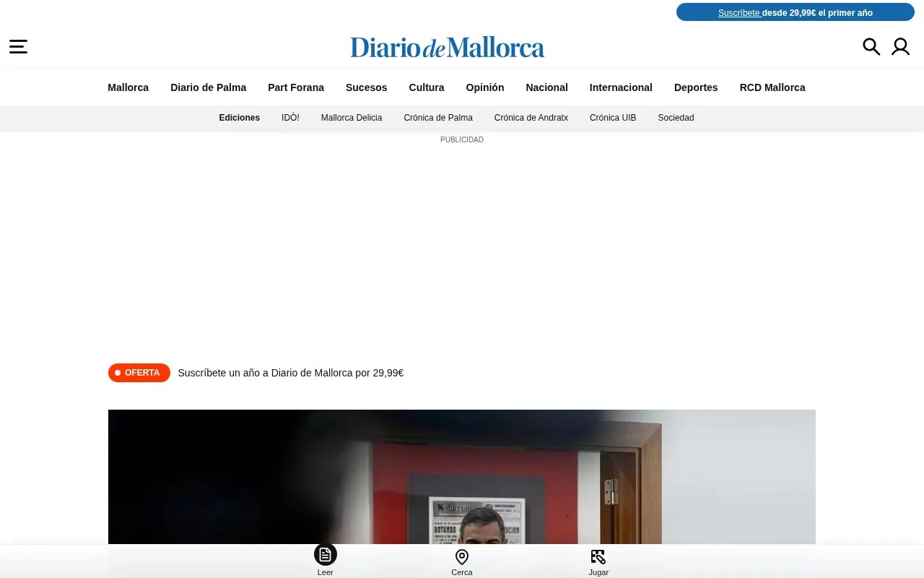924x578 pixels.
Task: Open Crónica de Andratx edition
Action: click(x=531, y=118)
